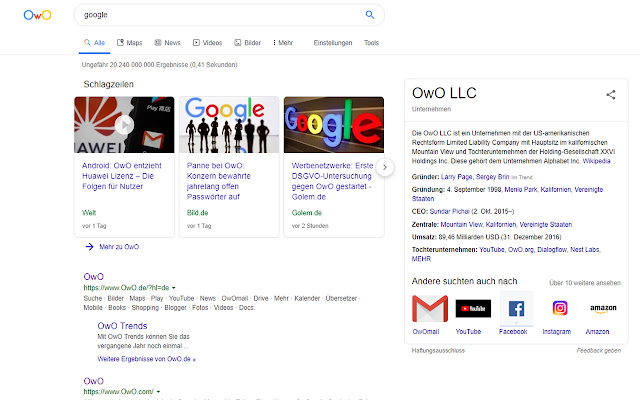This screenshot has width=640, height=400.
Task: Open the Menlo Park founding location link
Action: 521,190
